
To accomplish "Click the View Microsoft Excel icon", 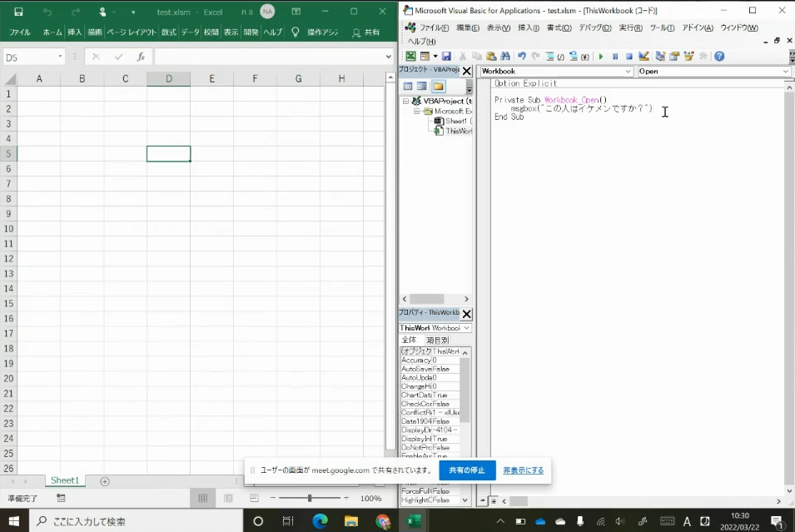I will click(x=410, y=57).
